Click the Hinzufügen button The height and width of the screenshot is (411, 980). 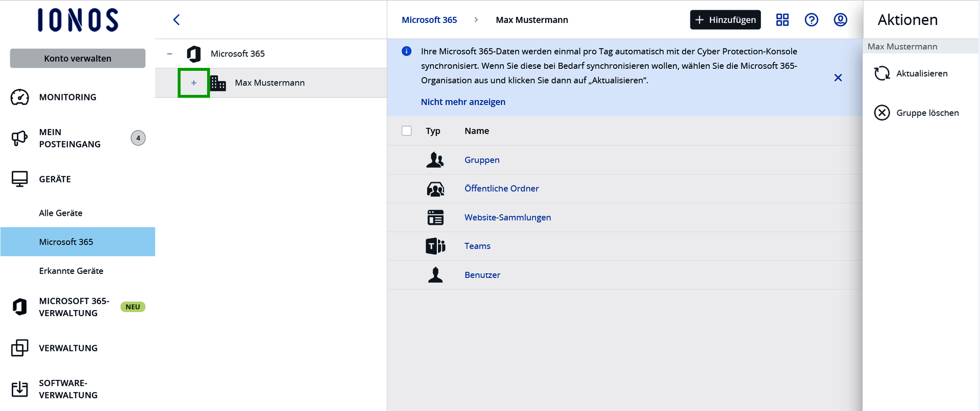click(x=725, y=20)
